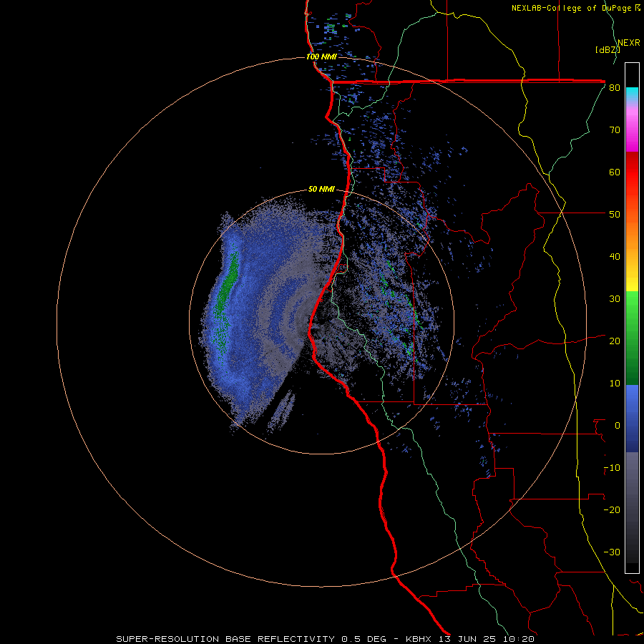Select the 50 value on the dBZ scale
The image size is (644, 644).
click(x=615, y=215)
